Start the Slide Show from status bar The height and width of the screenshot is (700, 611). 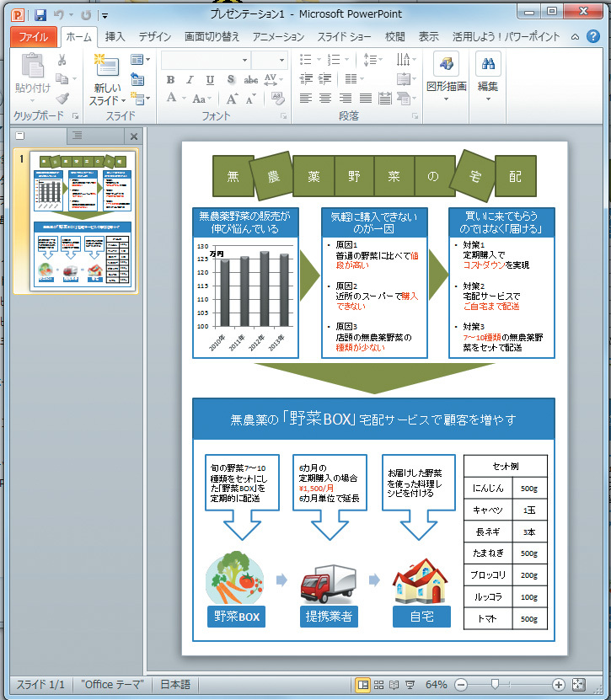coord(410,685)
